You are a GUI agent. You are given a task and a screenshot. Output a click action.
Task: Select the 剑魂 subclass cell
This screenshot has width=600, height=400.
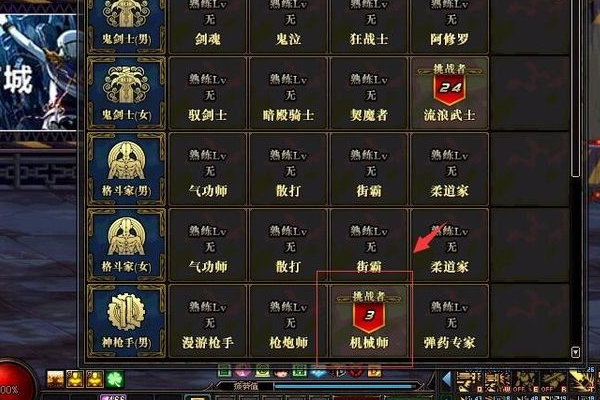pos(208,26)
